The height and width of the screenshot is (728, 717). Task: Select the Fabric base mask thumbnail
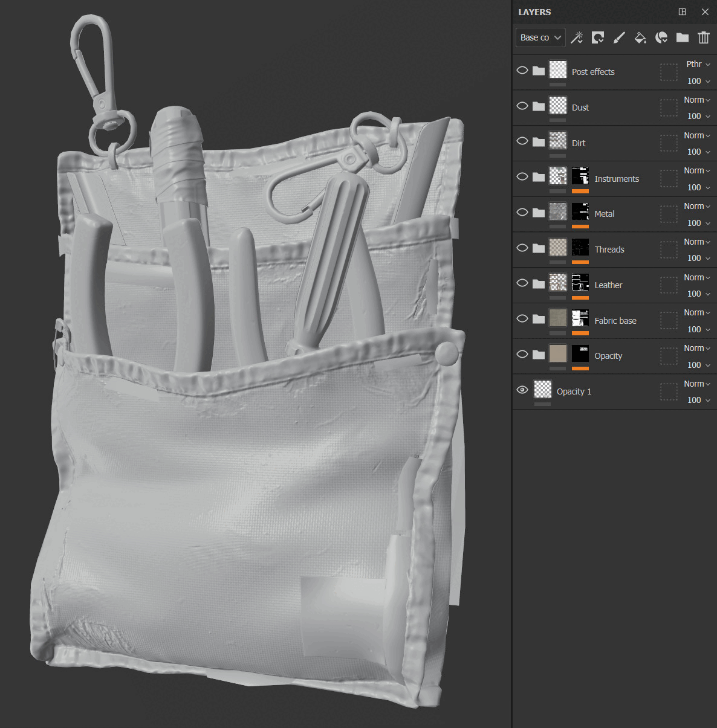point(580,318)
